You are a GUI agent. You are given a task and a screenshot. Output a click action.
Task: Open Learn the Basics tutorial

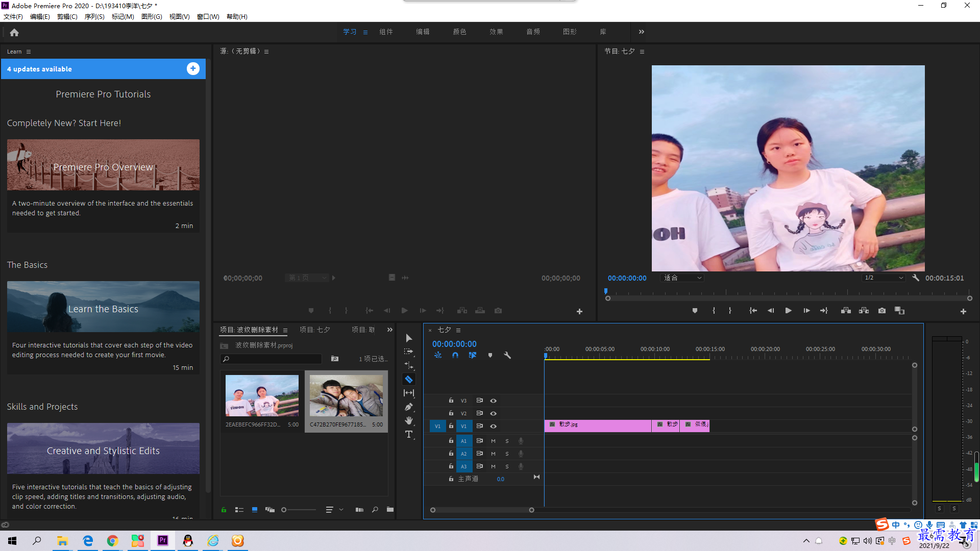103,307
